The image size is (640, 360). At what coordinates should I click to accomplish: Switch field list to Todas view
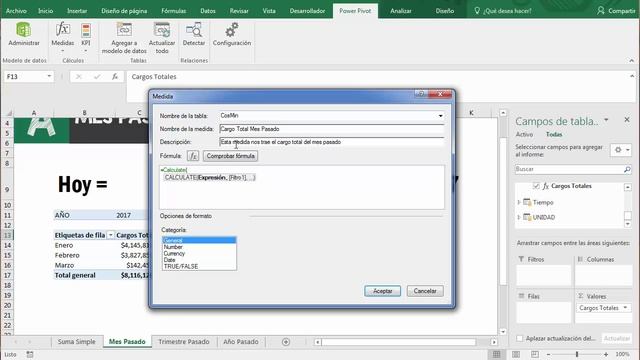(x=554, y=134)
